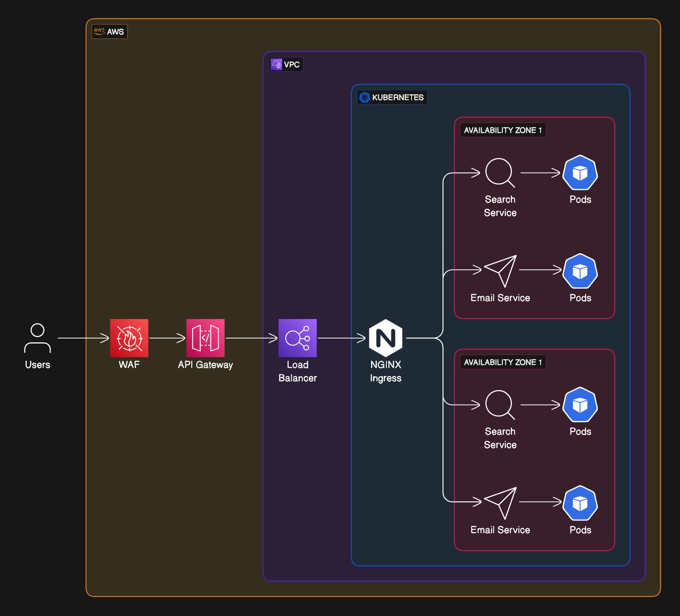
Task: Select the NGINX Ingress hexagon icon
Action: [385, 338]
